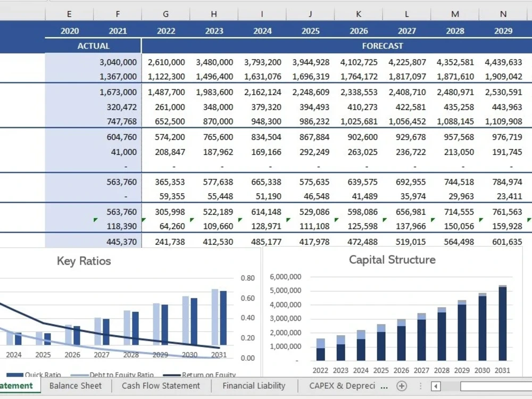The height and width of the screenshot is (399, 532).
Task: Select cell with value 747,768
Action: [118, 121]
